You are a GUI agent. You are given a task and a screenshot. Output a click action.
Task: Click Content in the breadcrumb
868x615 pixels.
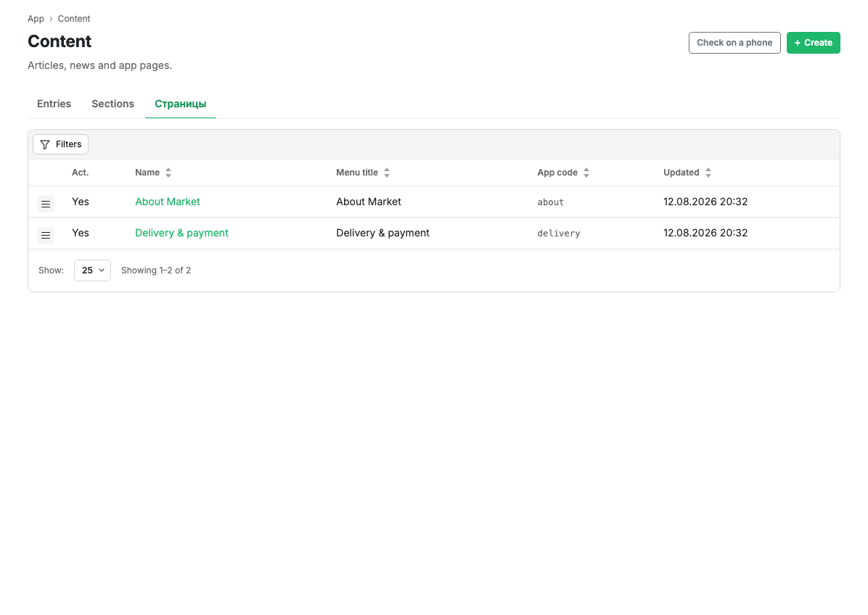73,19
